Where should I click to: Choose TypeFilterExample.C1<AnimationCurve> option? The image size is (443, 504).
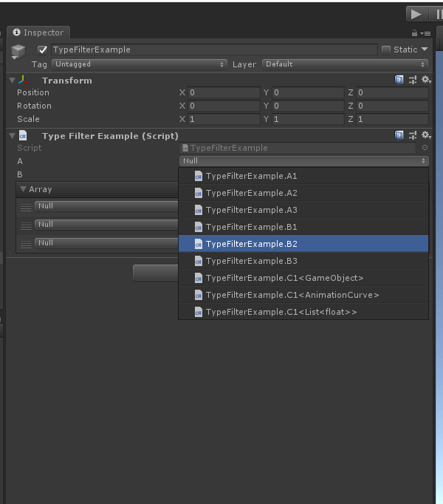303,295
